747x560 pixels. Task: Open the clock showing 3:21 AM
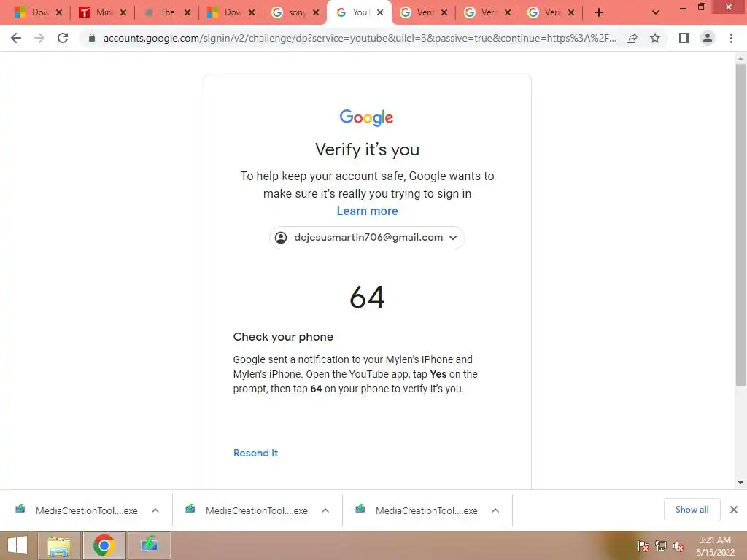(x=715, y=545)
